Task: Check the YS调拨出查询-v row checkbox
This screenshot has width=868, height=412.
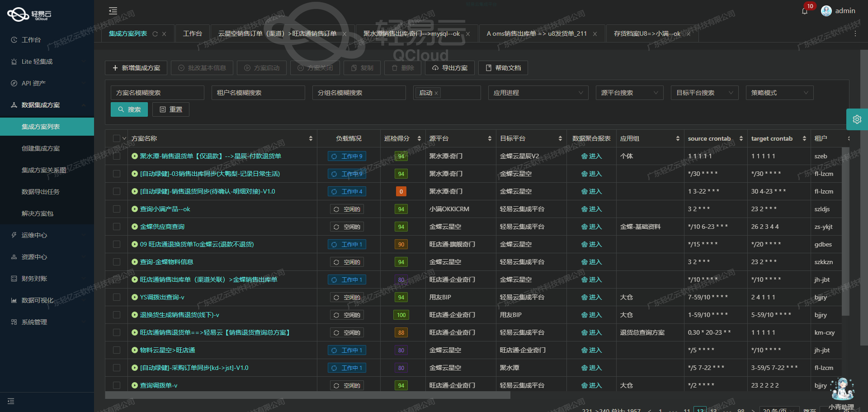Action: 117,297
